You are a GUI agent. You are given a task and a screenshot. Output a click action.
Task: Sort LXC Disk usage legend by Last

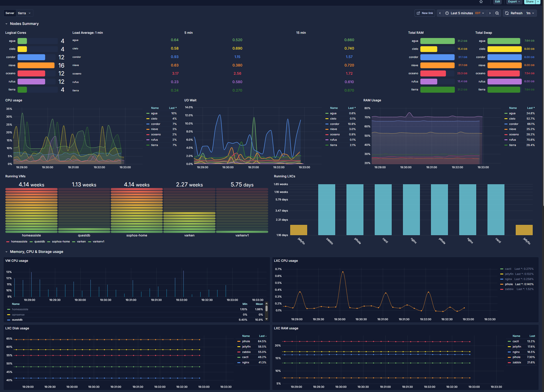(x=262, y=336)
